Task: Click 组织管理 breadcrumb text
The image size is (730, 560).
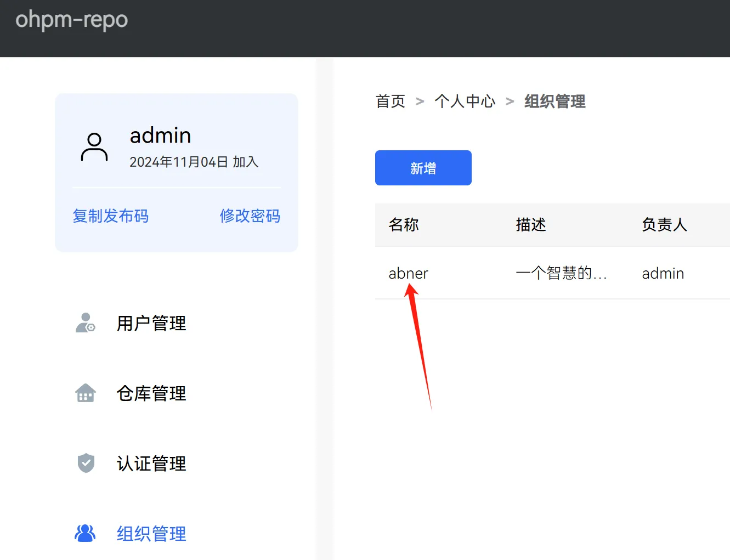Action: [x=554, y=101]
